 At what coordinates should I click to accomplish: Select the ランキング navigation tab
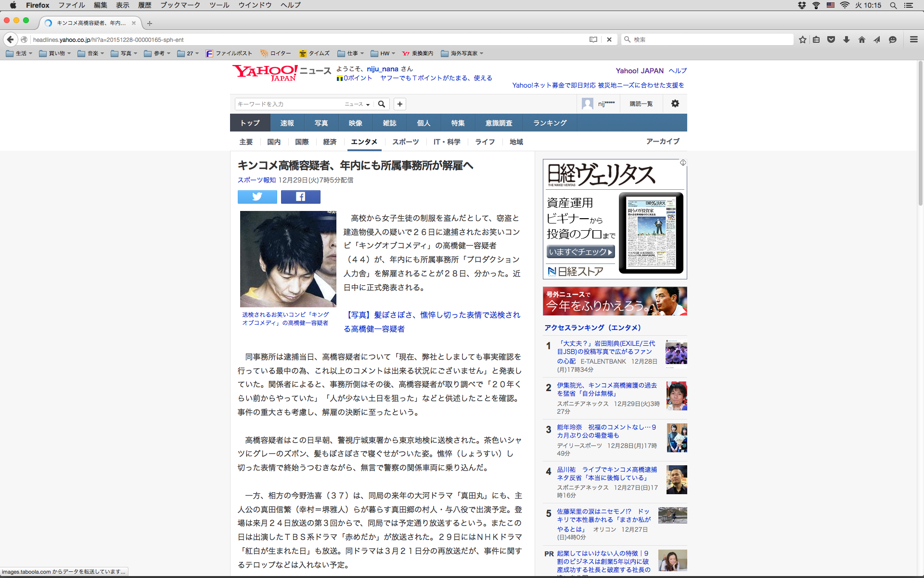(550, 123)
